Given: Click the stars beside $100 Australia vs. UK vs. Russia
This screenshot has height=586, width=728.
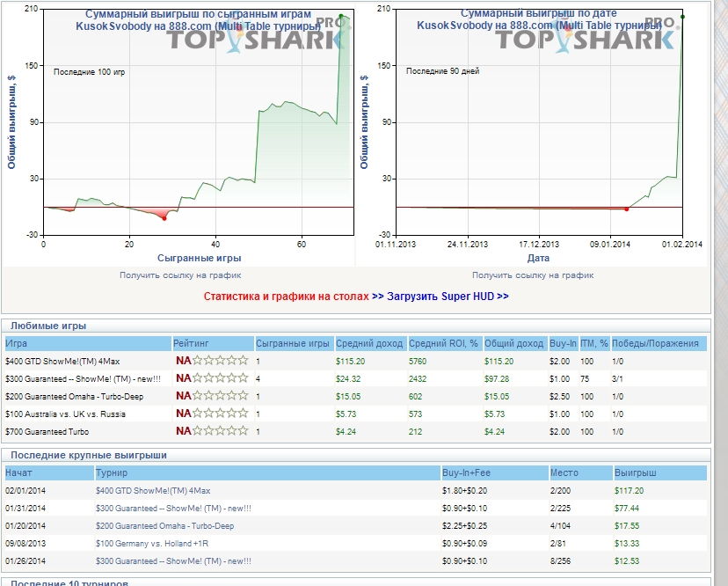Looking at the screenshot, I should 221,414.
